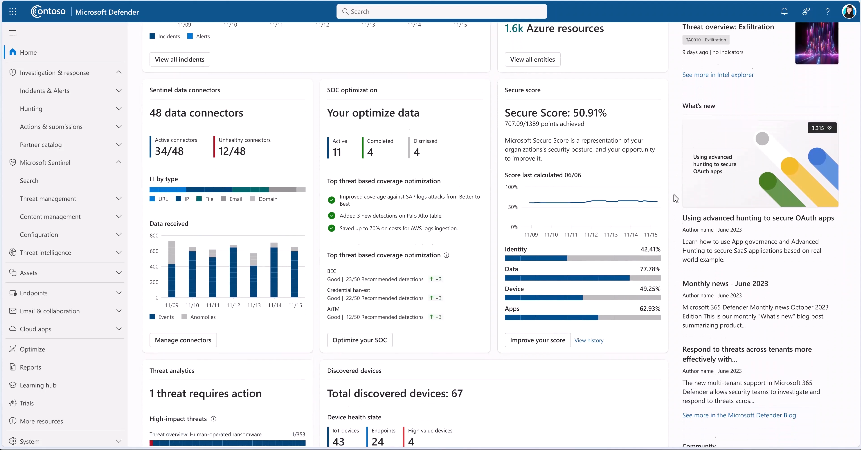Open the help question mark icon
Image resolution: width=861 pixels, height=451 pixels.
(828, 12)
